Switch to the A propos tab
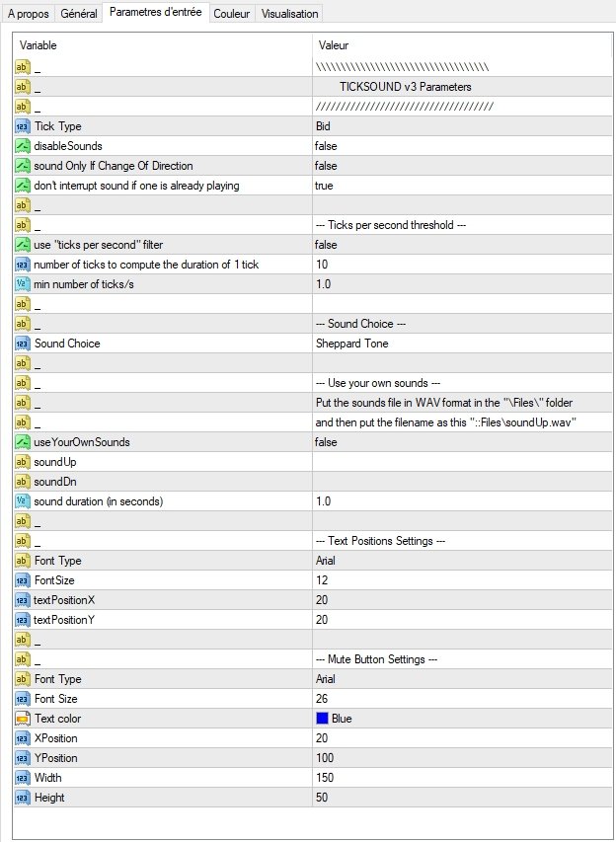The height and width of the screenshot is (842, 616). click(29, 14)
